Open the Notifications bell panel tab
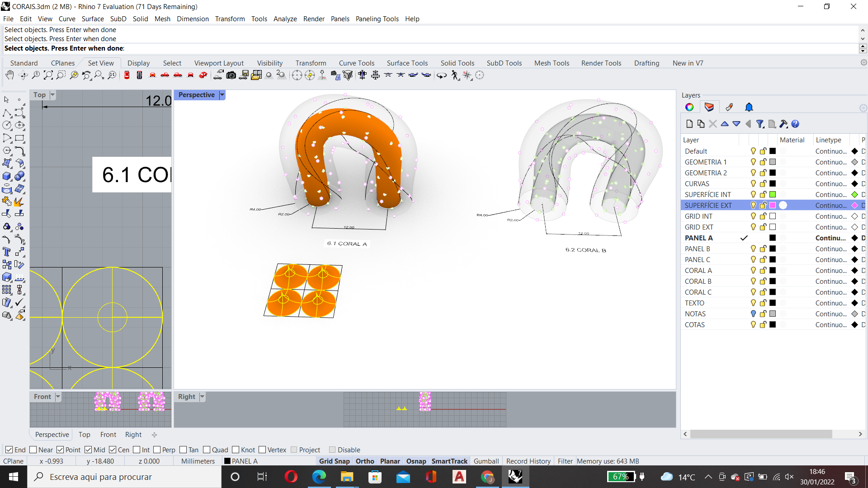 [749, 107]
